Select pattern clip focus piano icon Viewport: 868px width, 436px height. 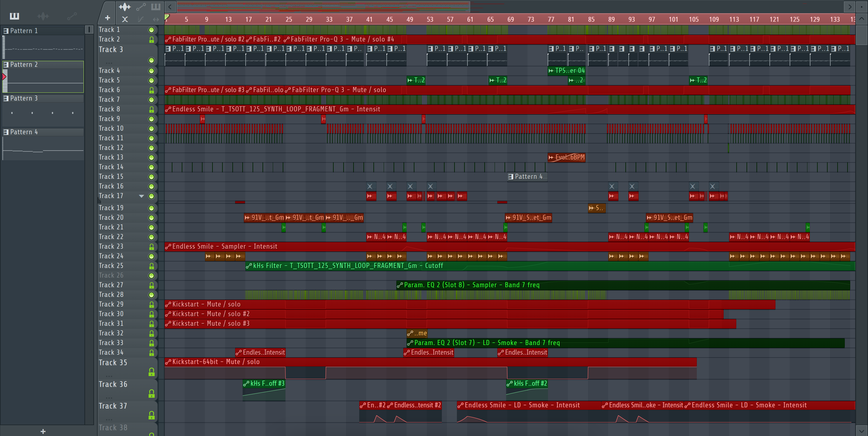[x=156, y=7]
